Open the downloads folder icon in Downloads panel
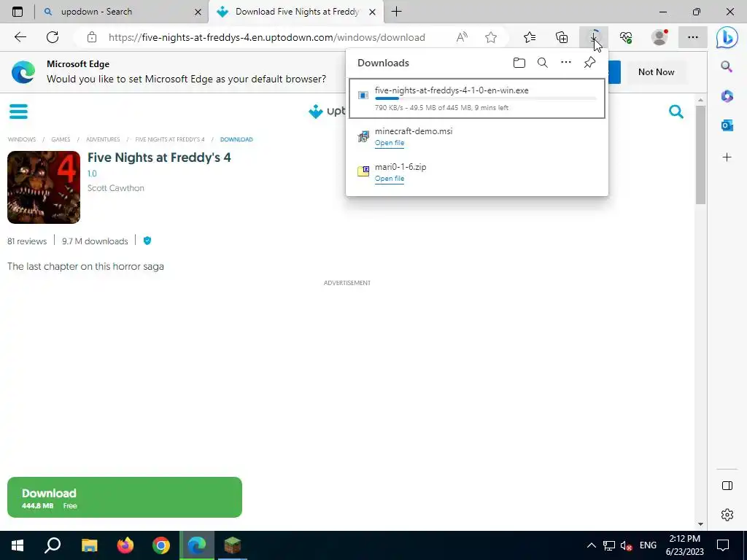Image resolution: width=747 pixels, height=560 pixels. point(519,63)
